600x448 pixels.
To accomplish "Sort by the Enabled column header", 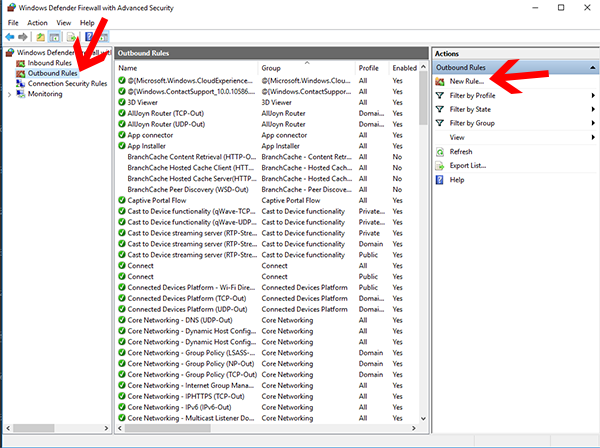I will pos(404,68).
